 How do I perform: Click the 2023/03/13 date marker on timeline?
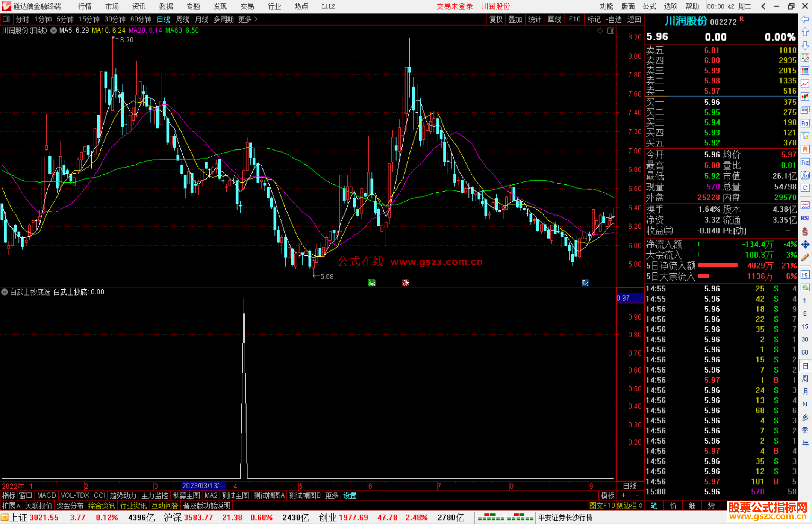point(203,486)
